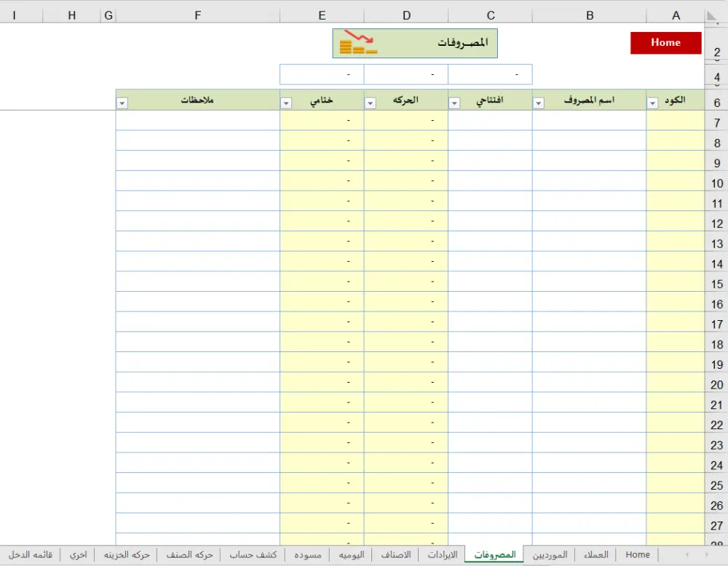Screen dimensions: 728x566
Task: Click the ملاحظات column header text
Action: coord(197,100)
